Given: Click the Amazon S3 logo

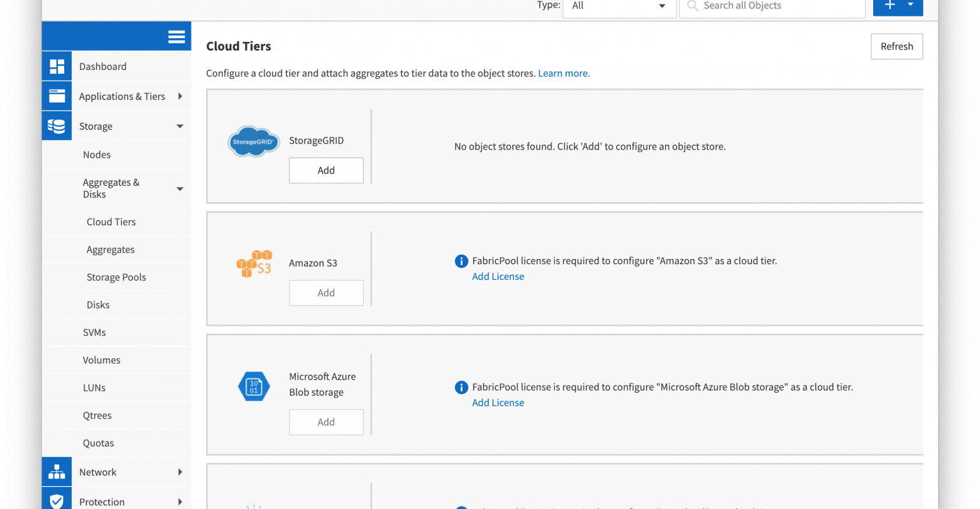Looking at the screenshot, I should [254, 263].
